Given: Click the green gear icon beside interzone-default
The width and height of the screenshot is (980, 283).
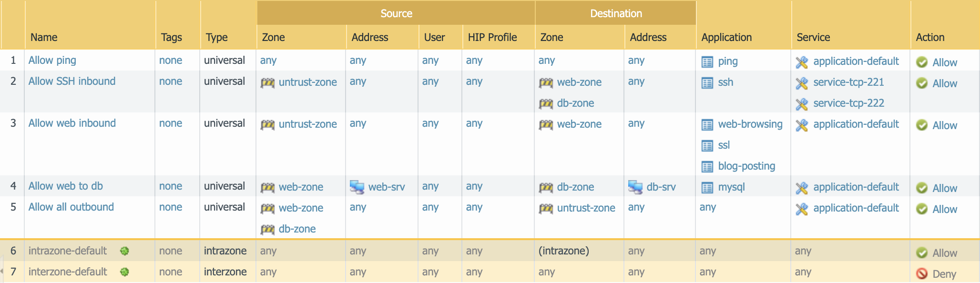Looking at the screenshot, I should 124,272.
